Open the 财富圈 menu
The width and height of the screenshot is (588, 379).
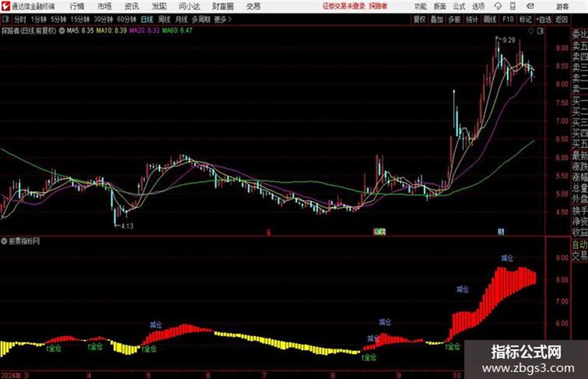[x=223, y=6]
